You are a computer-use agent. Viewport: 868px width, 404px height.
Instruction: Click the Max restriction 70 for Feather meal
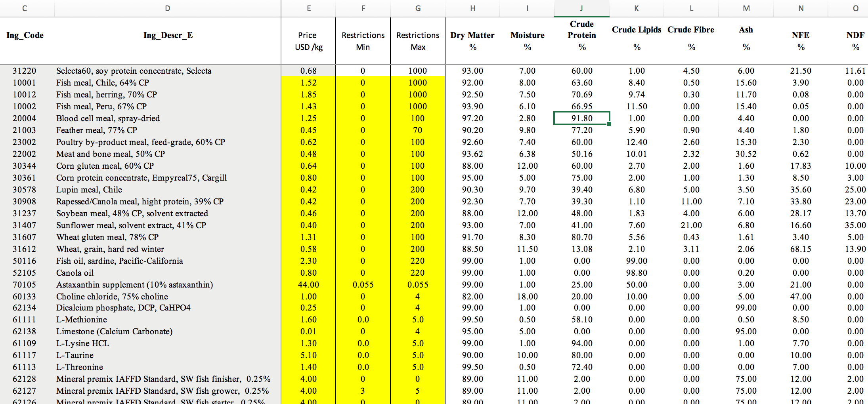tap(418, 130)
